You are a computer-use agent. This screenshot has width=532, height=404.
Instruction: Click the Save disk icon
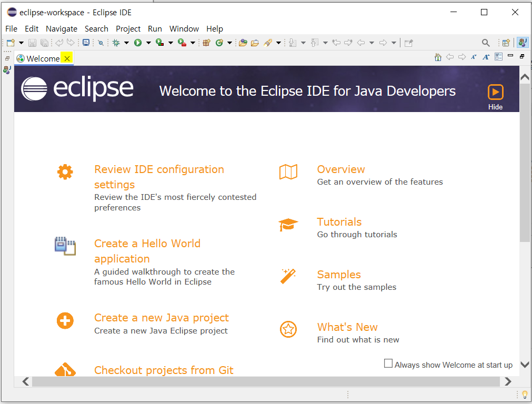click(x=32, y=43)
